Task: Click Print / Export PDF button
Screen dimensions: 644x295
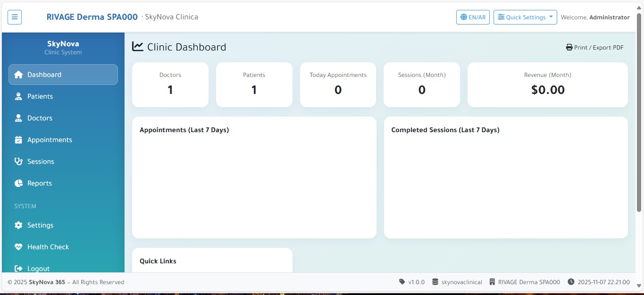Action: tap(595, 48)
